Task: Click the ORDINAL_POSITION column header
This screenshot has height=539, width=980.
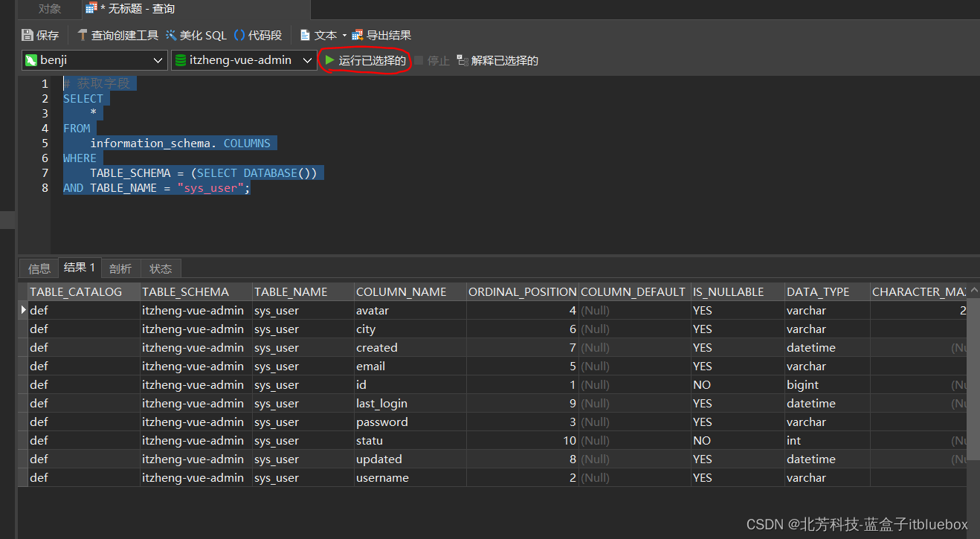Action: point(523,291)
